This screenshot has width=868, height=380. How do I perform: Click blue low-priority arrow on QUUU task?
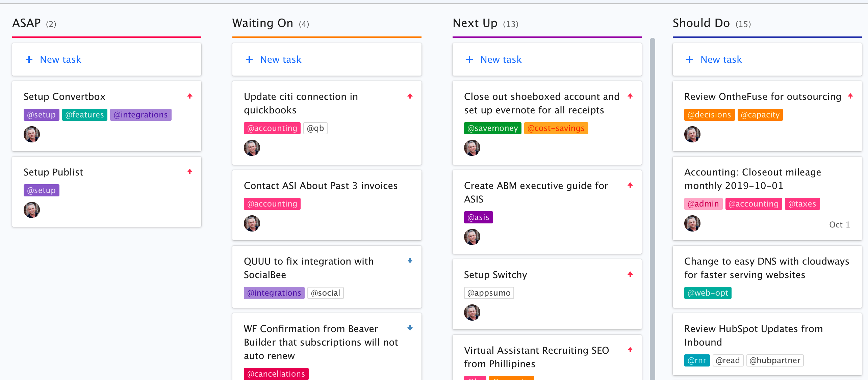tap(410, 261)
